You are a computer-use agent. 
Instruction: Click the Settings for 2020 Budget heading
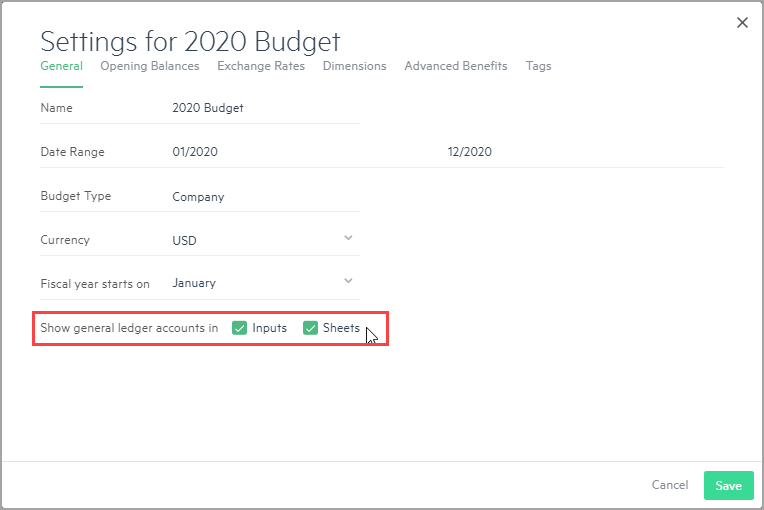pos(190,41)
